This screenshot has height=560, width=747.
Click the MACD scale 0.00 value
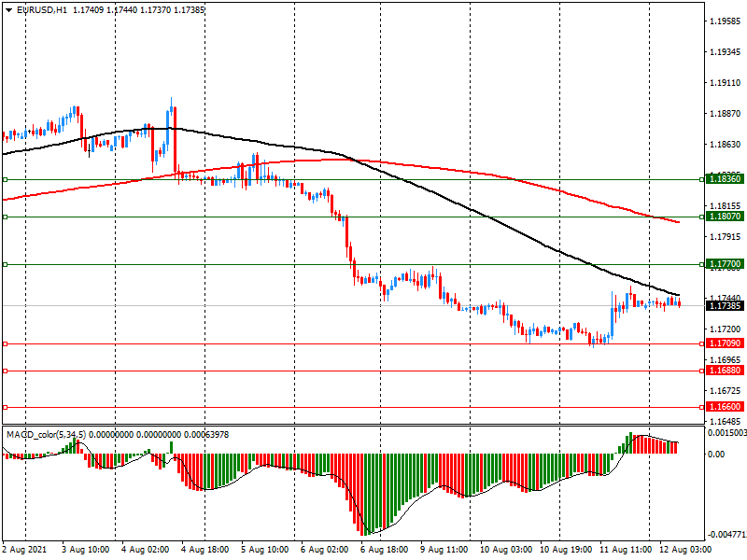coord(716,455)
